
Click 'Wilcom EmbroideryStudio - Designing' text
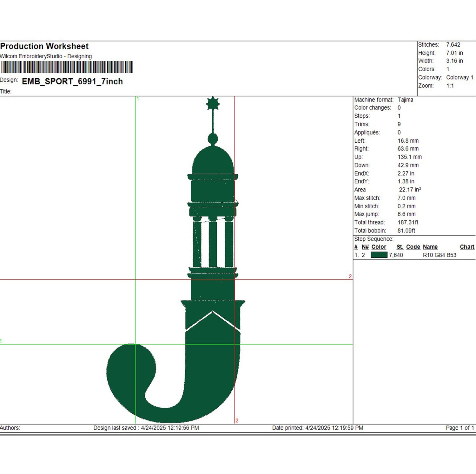46,56
